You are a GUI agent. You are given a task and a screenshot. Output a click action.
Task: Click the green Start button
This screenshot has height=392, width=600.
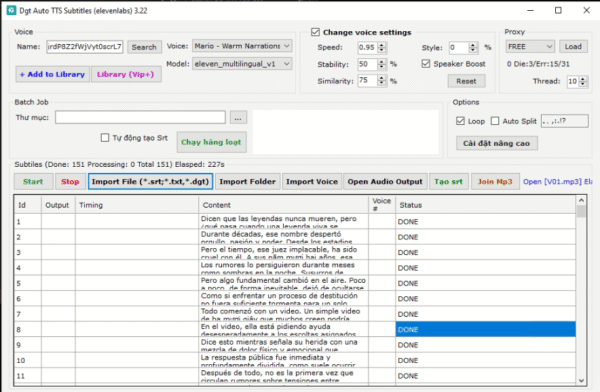point(33,181)
